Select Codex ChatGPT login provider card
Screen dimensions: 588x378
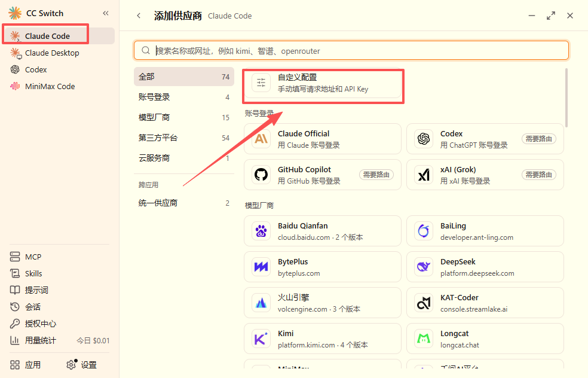485,139
